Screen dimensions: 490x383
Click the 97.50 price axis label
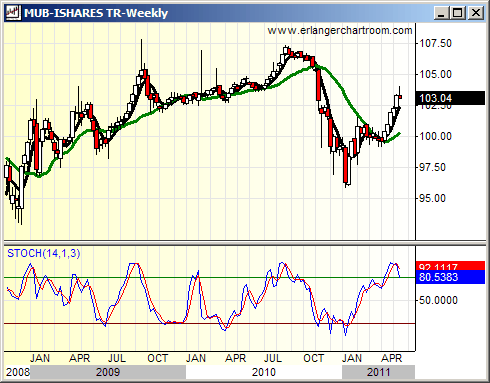[432, 167]
